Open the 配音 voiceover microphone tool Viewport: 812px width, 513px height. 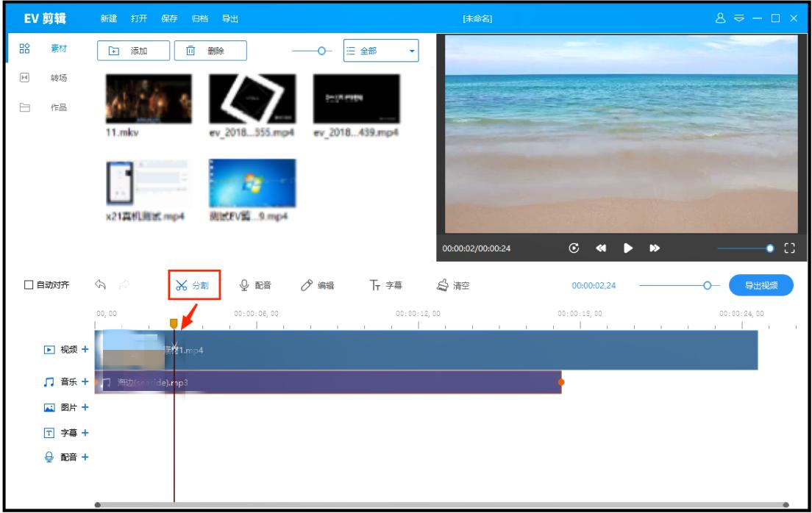[x=256, y=286]
